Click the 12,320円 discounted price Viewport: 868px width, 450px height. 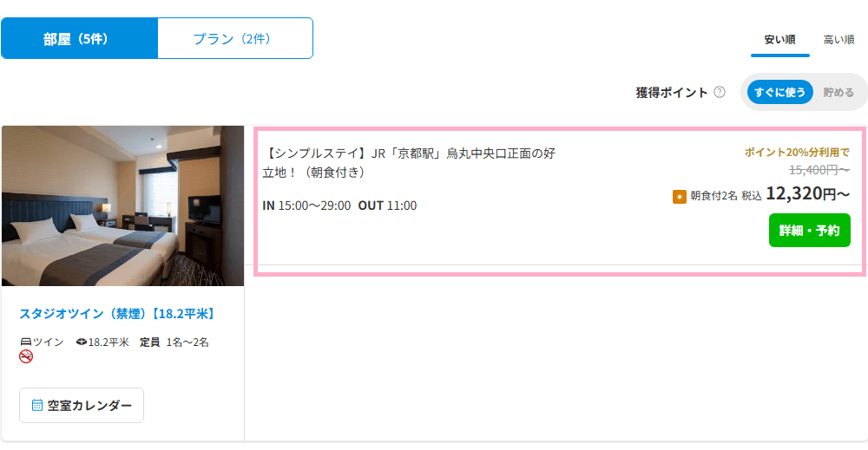point(807,193)
